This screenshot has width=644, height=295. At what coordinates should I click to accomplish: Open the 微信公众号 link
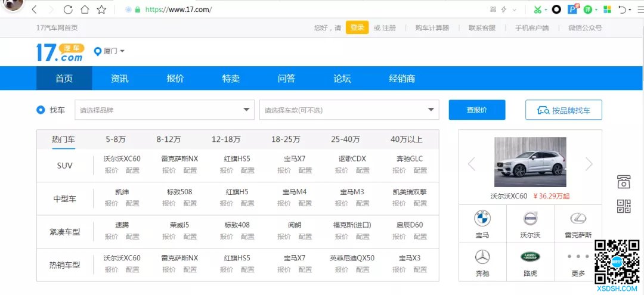(x=586, y=28)
